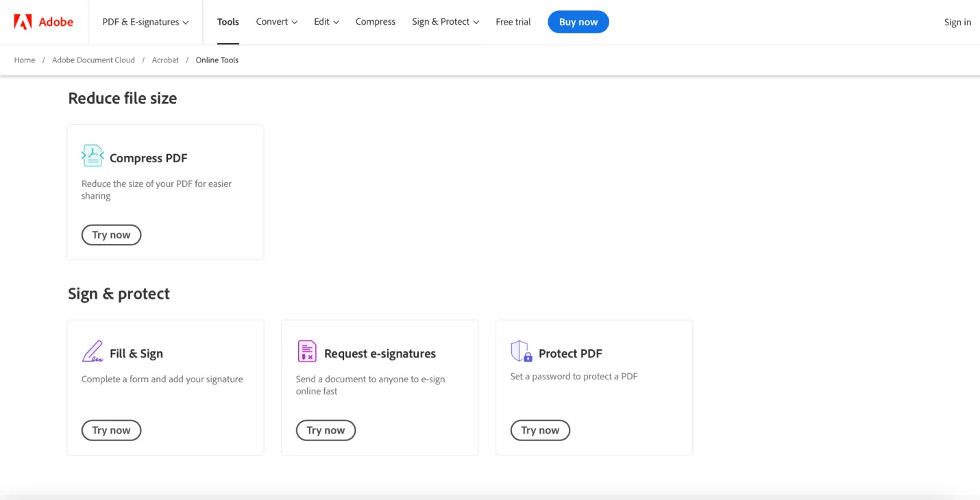Screen dimensions: 980x500
Task: Click 'Complete a form and add your signature' text
Action: tap(162, 379)
